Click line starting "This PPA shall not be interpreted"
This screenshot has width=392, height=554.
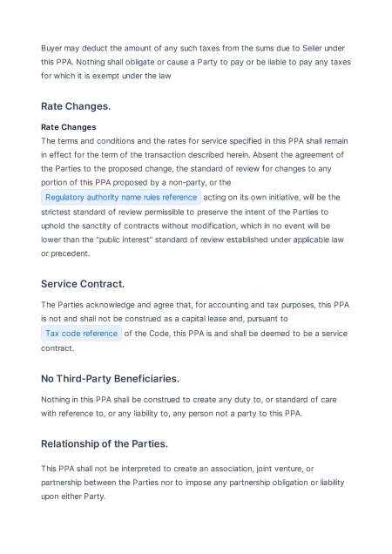coord(177,469)
